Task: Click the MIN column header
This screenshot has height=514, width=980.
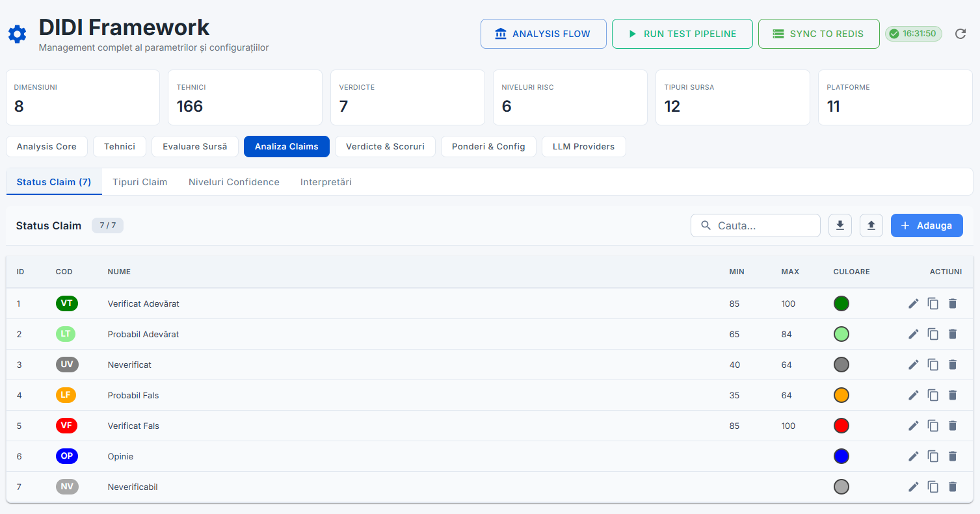Action: (737, 272)
